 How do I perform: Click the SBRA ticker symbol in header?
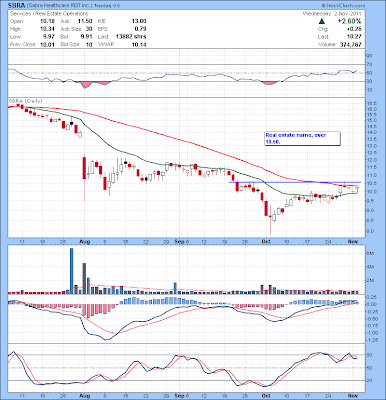(x=15, y=6)
